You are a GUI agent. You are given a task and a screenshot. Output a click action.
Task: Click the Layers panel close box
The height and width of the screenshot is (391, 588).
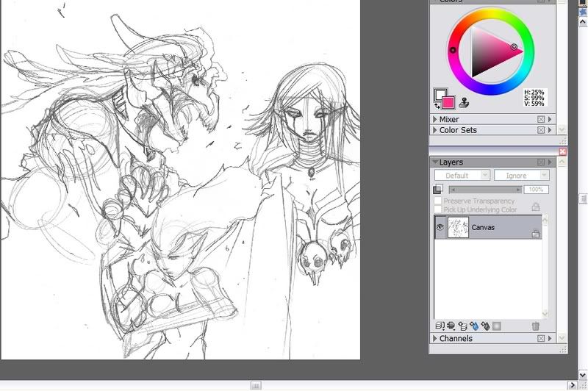(541, 162)
